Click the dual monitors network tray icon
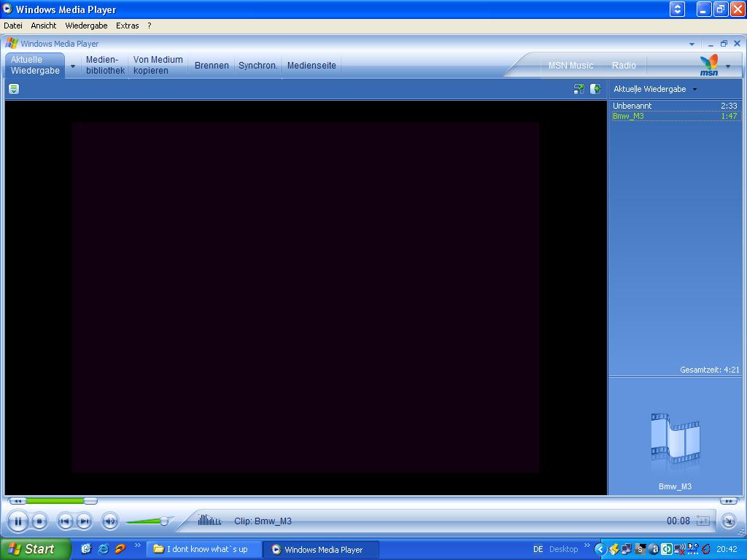 [627, 549]
